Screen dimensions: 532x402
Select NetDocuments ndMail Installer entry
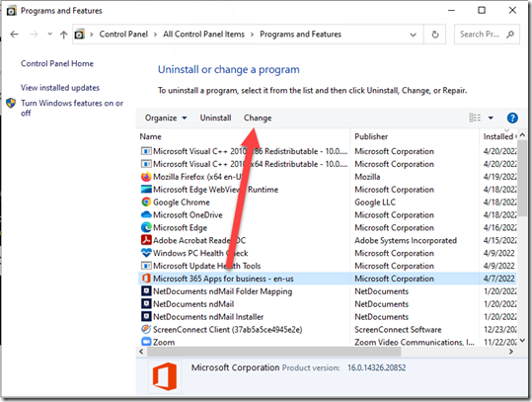click(x=328, y=317)
